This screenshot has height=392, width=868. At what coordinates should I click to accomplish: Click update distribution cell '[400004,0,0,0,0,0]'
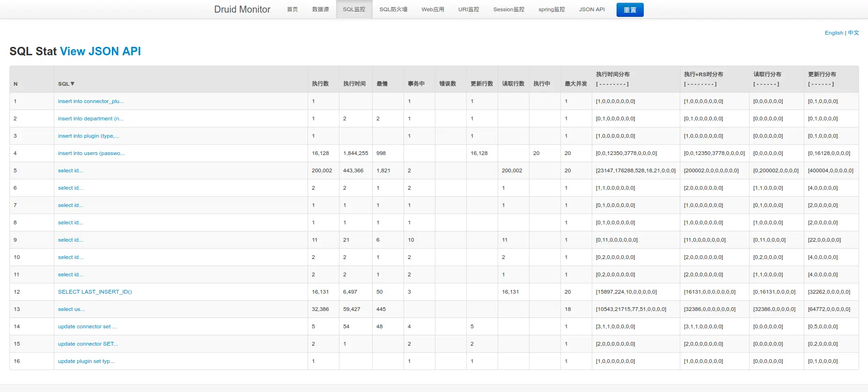pyautogui.click(x=831, y=170)
